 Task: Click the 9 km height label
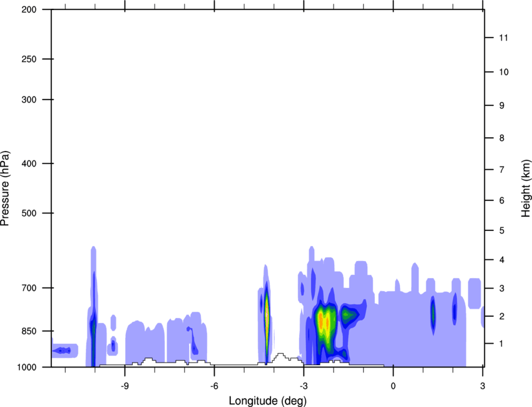click(x=502, y=106)
